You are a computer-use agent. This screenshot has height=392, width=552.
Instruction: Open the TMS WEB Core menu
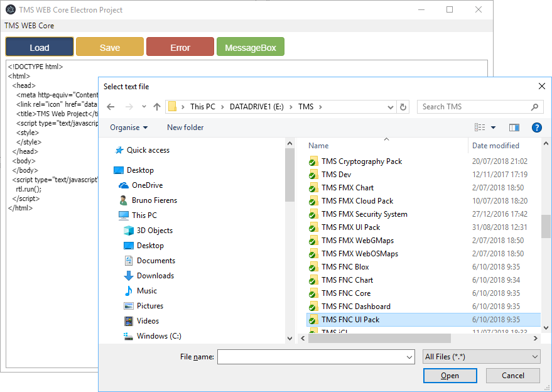point(30,26)
